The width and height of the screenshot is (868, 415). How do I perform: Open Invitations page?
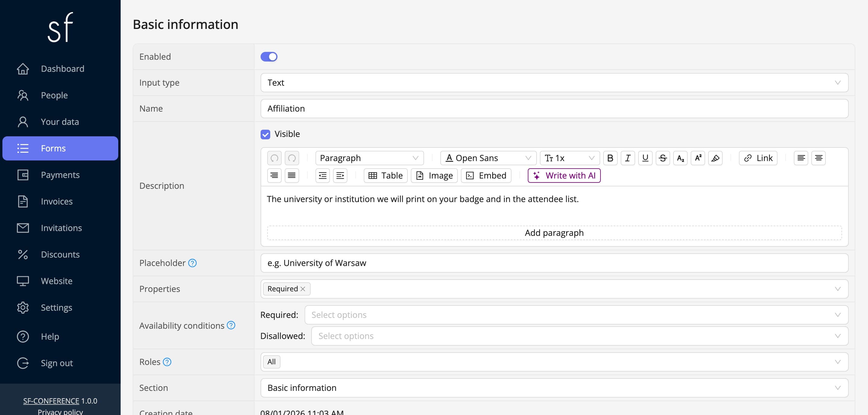(x=60, y=228)
